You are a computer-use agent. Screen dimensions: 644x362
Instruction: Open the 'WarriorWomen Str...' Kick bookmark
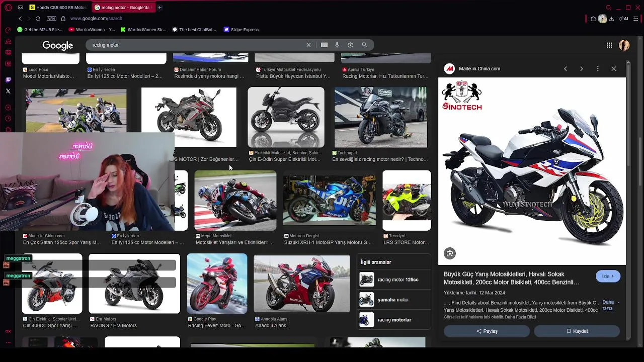pyautogui.click(x=143, y=30)
